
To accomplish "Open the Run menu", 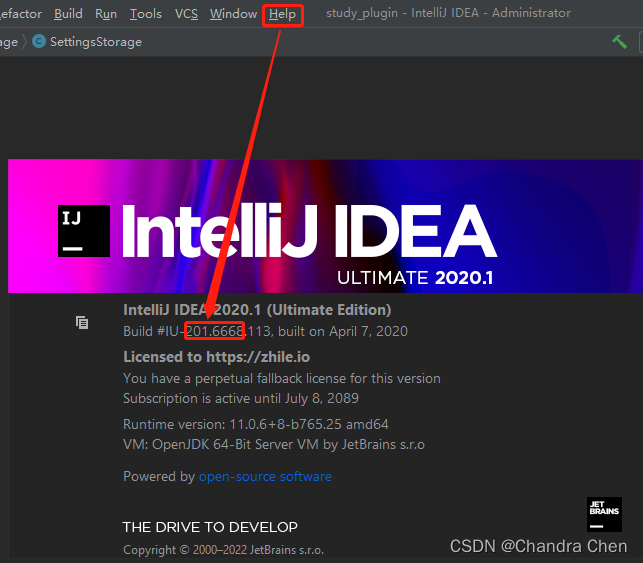I will coord(106,14).
